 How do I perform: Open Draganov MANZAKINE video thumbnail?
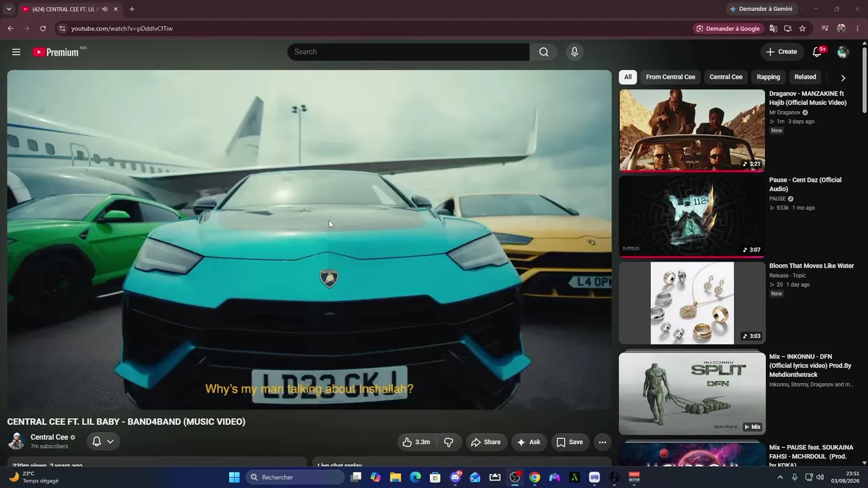coord(692,130)
